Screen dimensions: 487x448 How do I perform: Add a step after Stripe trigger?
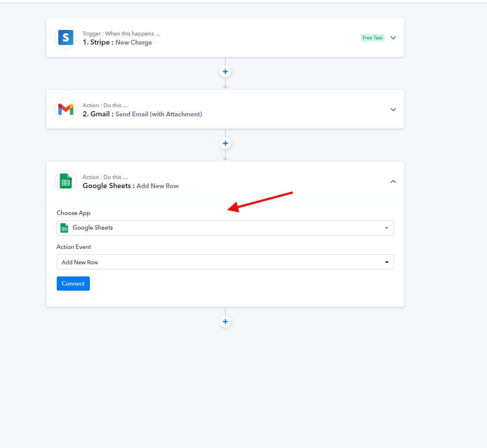point(225,71)
